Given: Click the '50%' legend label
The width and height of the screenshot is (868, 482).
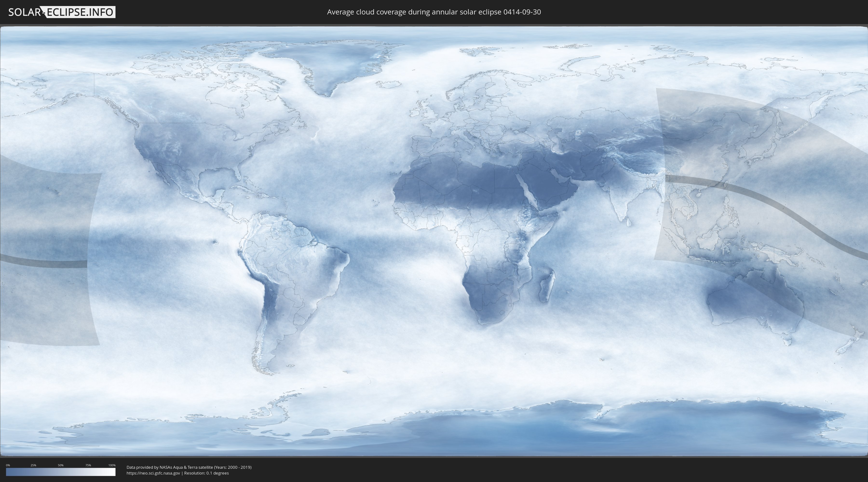Looking at the screenshot, I should tap(61, 465).
